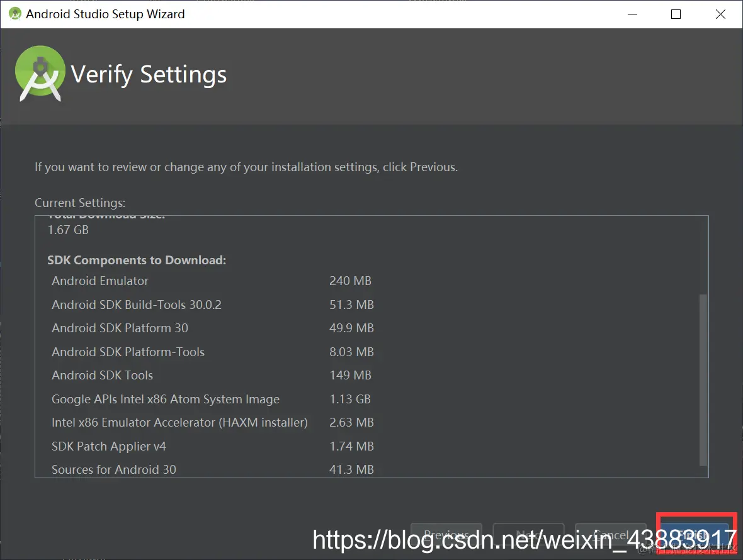Close the Setup Wizard window
This screenshot has height=560, width=743.
pyautogui.click(x=720, y=14)
